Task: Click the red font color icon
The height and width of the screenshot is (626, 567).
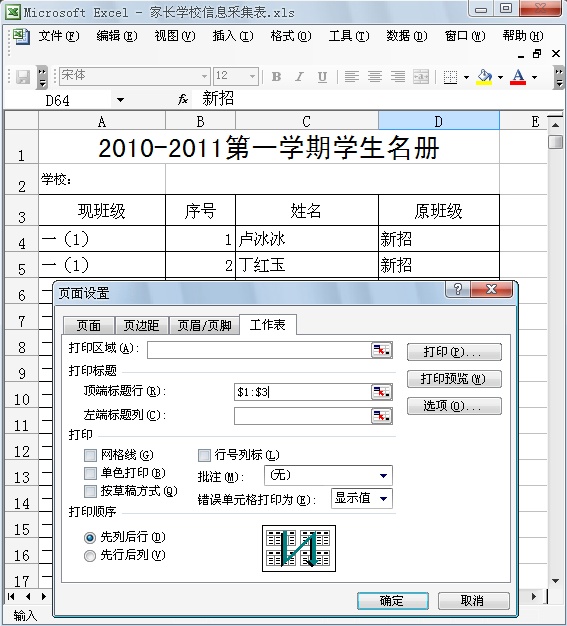Action: click(518, 76)
